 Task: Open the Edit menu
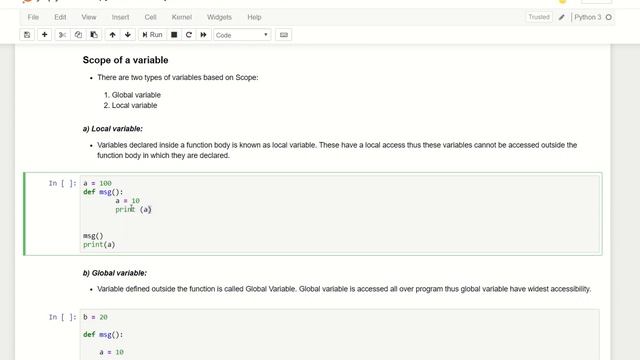pos(60,17)
